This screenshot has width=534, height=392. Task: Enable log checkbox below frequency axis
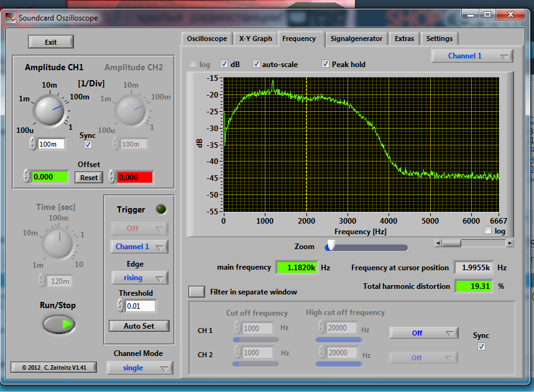(487, 230)
